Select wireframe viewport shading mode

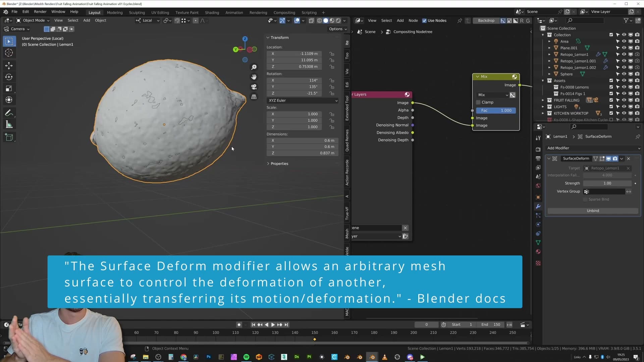(319, 20)
